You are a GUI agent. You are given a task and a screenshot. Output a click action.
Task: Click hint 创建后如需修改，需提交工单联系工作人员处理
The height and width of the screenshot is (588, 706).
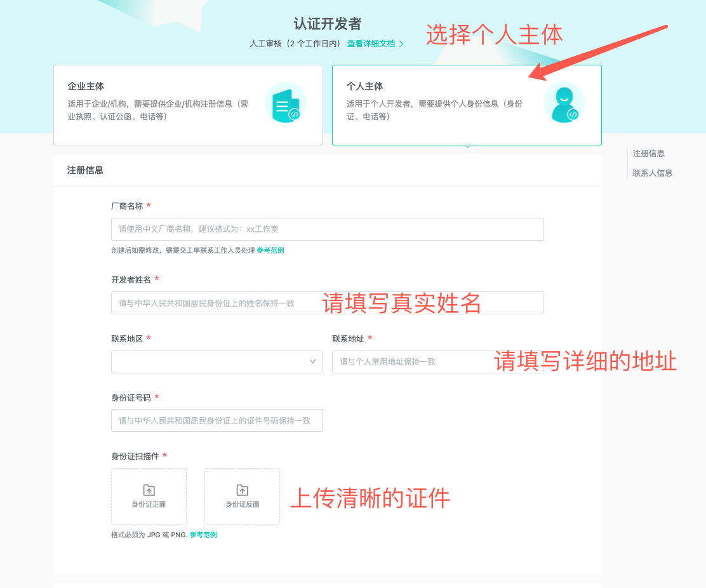click(183, 250)
